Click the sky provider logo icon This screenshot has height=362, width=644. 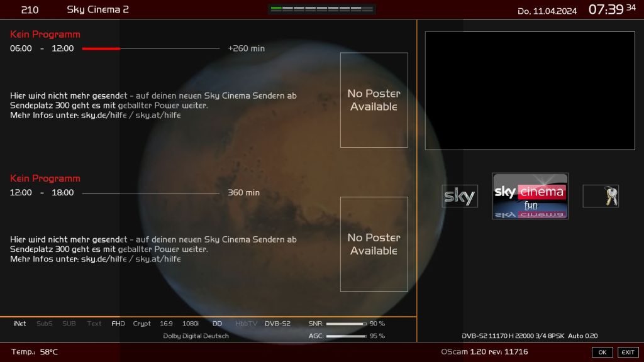pyautogui.click(x=460, y=196)
